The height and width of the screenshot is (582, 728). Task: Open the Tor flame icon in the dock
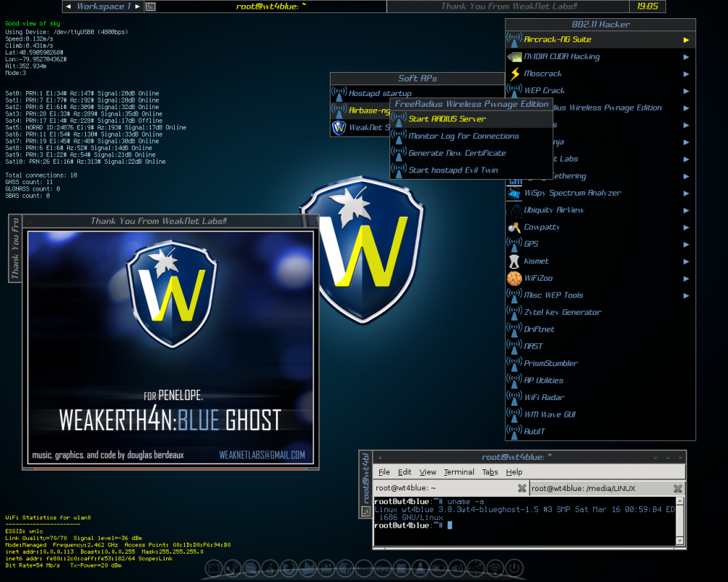coord(270,568)
